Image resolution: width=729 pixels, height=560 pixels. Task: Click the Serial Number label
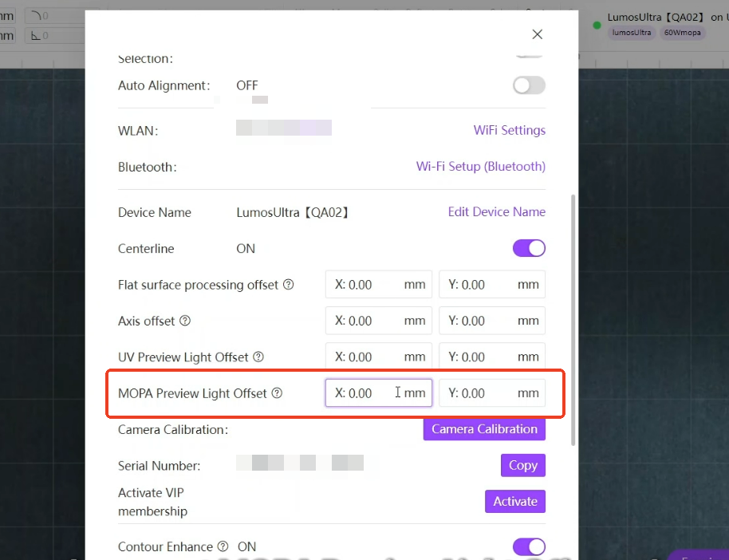click(x=159, y=466)
